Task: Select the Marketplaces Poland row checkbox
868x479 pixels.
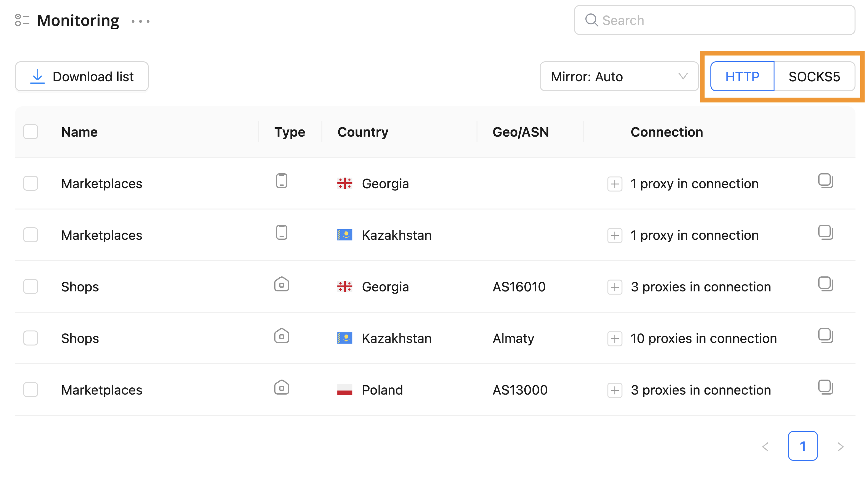Action: point(31,390)
